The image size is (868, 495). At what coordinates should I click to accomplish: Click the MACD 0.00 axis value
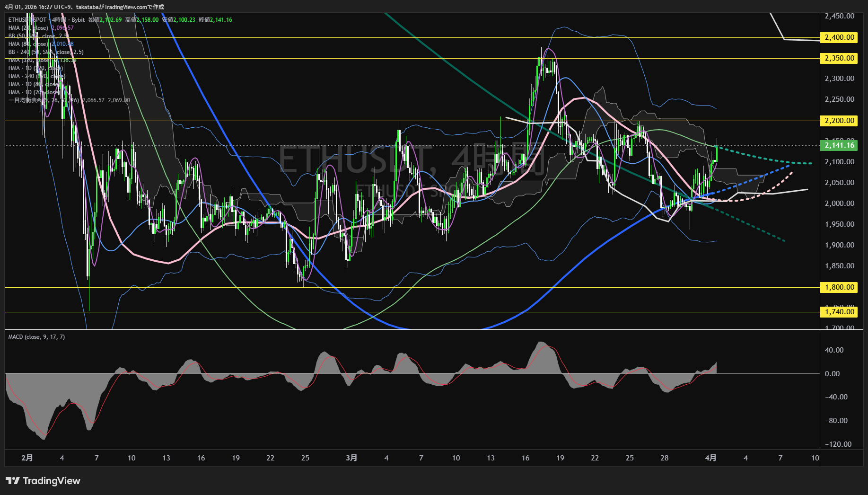[x=832, y=373]
